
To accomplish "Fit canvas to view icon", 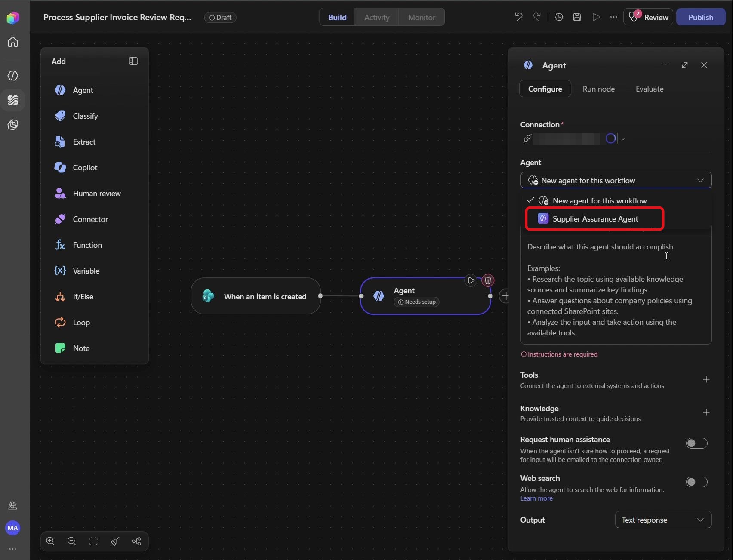I will [93, 541].
